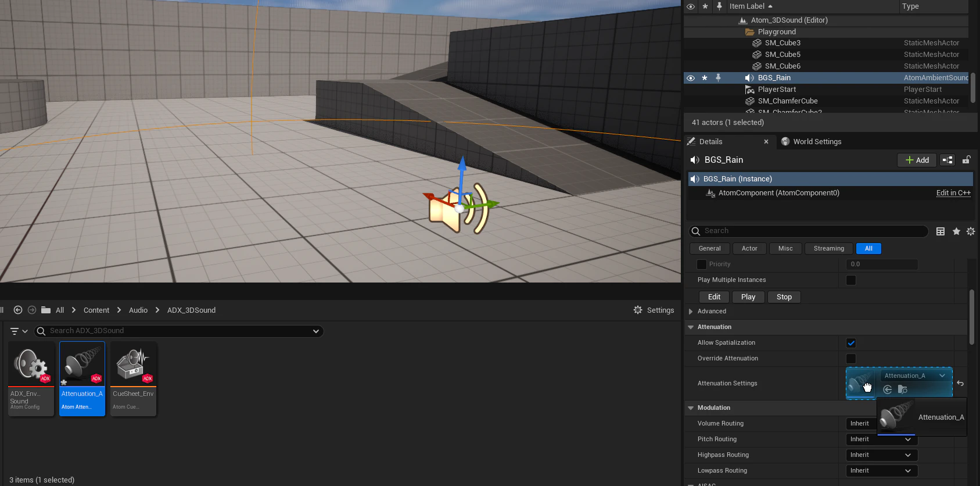The image size is (980, 486).
Task: Check Play Multiple Instances
Action: pyautogui.click(x=851, y=280)
